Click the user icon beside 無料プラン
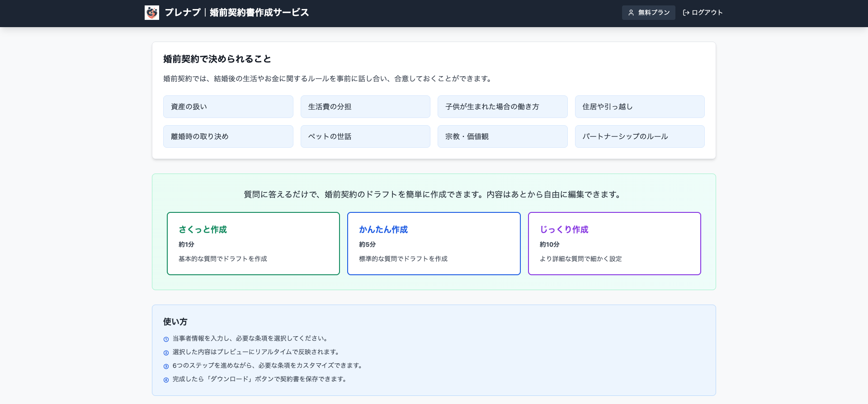 coord(631,13)
